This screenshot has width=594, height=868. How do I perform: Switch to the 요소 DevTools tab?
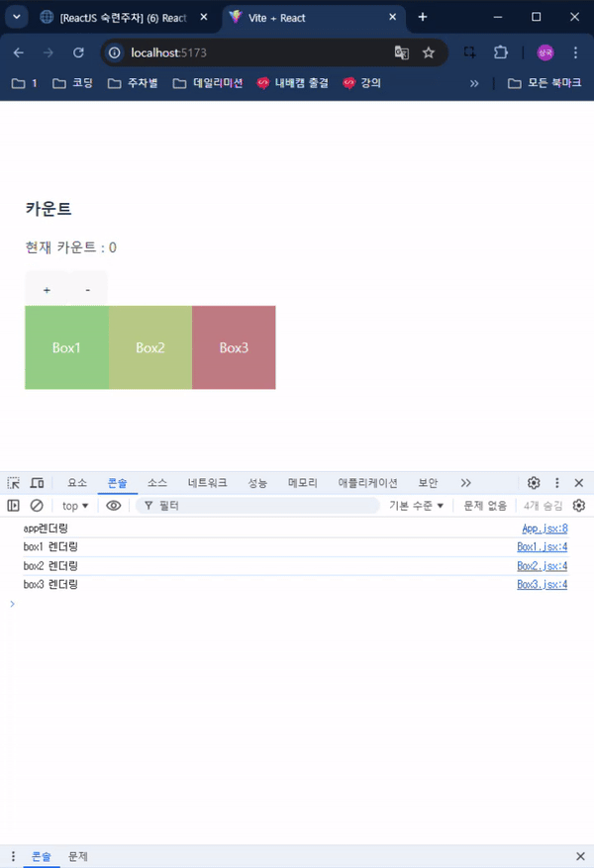coord(77,483)
